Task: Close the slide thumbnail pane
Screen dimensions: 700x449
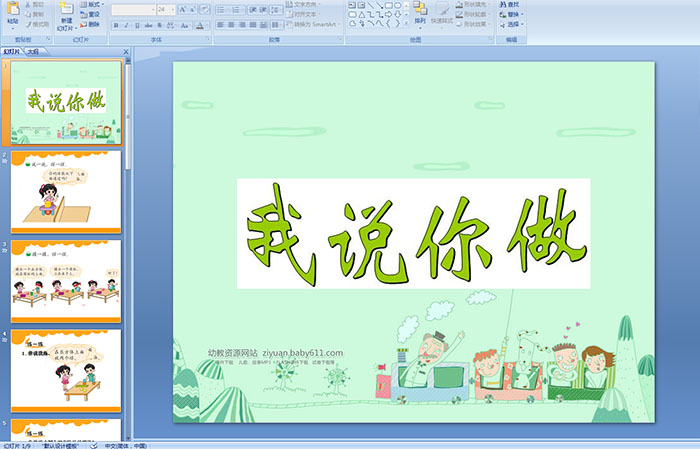Action: point(125,52)
